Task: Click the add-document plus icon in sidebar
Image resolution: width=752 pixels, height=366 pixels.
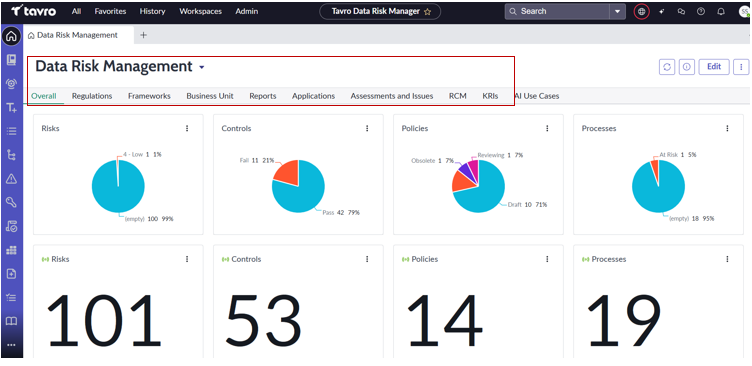Action: tap(12, 274)
